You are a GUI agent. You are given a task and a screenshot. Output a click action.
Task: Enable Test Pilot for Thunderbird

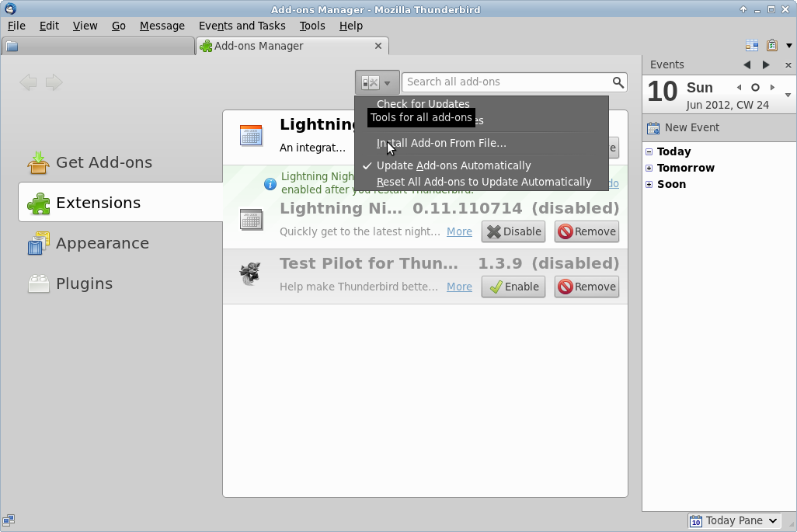pyautogui.click(x=513, y=287)
